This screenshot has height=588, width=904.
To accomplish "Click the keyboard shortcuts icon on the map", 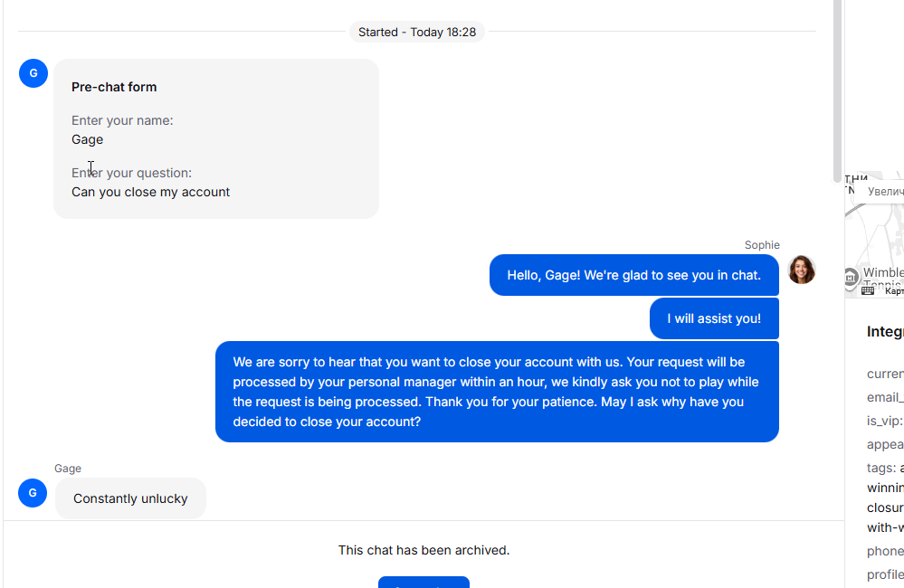I will [x=868, y=290].
